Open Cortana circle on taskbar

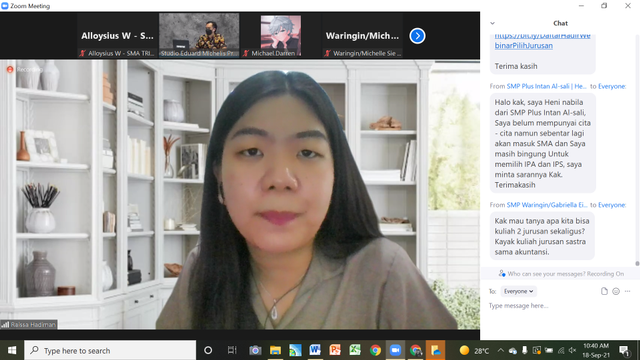tap(208, 350)
